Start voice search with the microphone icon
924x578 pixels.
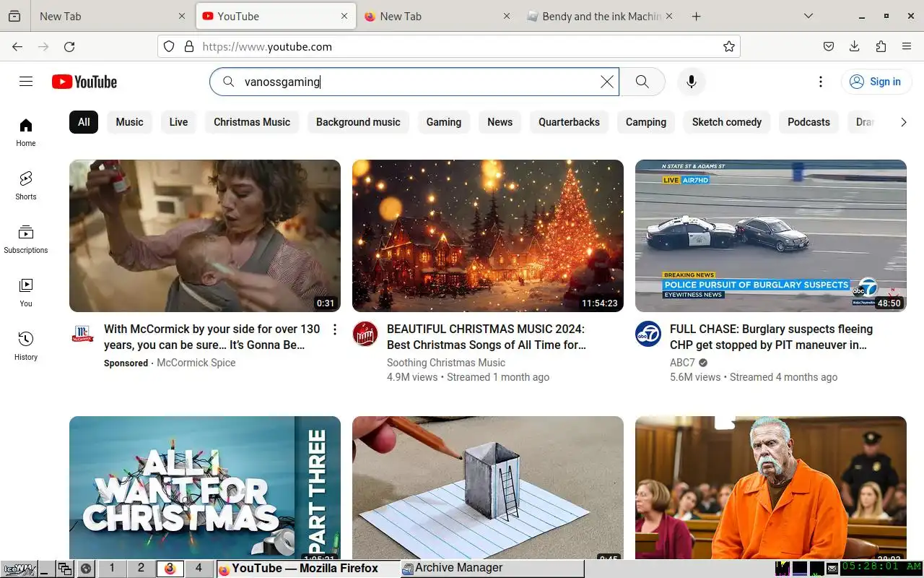[691, 82]
